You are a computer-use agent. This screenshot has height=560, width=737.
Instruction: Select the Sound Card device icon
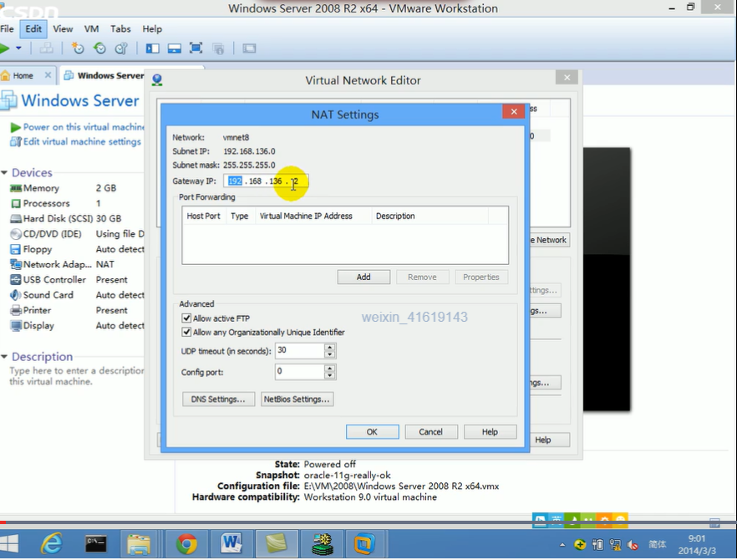(16, 295)
